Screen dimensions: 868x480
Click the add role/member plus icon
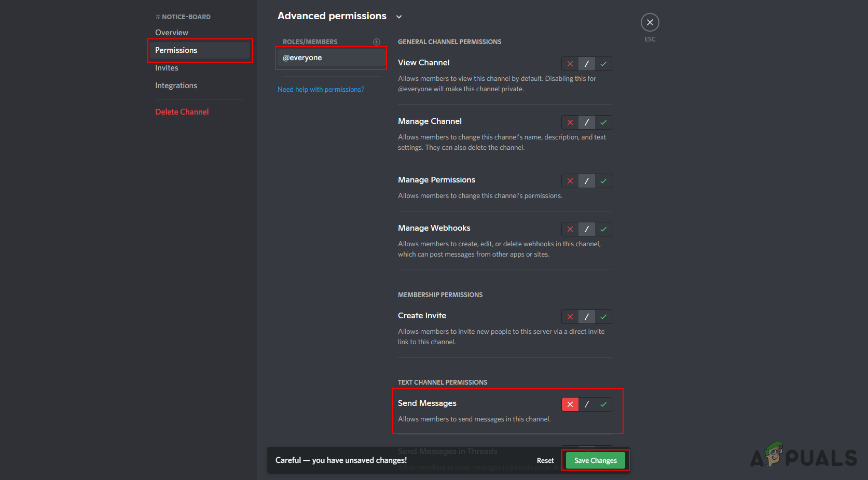point(377,42)
